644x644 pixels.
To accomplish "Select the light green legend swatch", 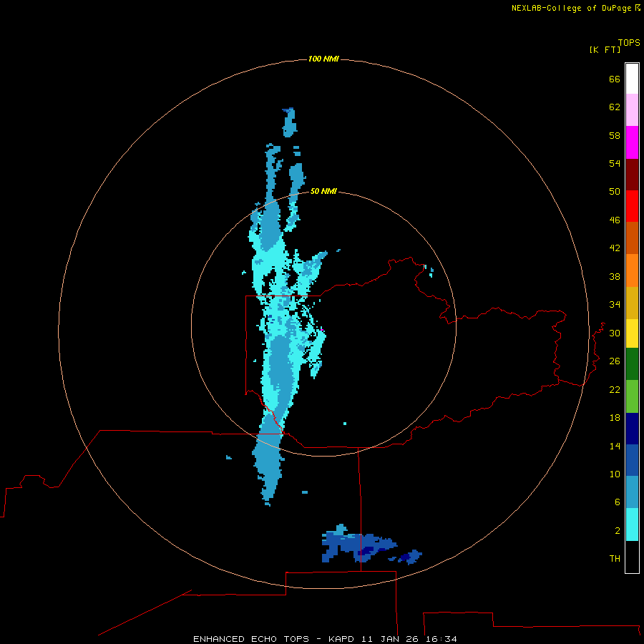I will (x=632, y=396).
